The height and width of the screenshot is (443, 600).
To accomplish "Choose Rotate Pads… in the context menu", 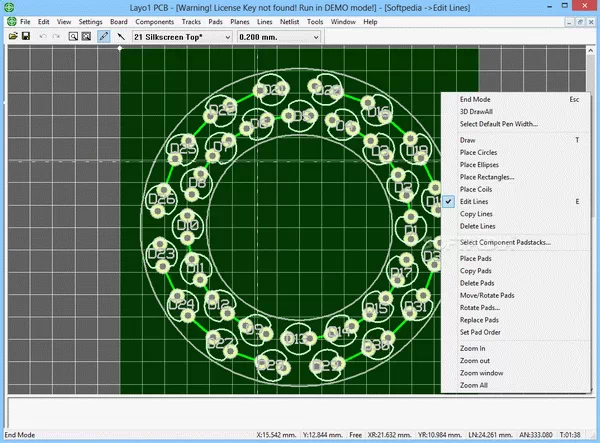I will pos(482,307).
